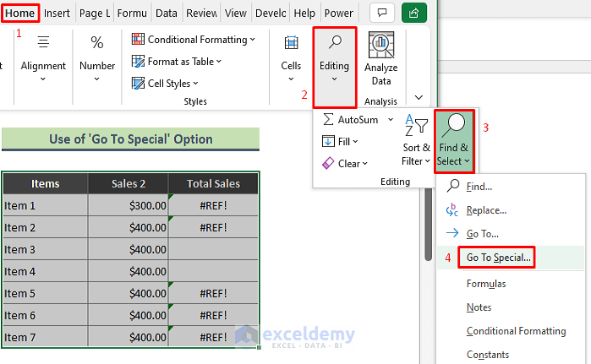Open the Home ribbon tab
Screen dimensions: 591x364
tap(20, 14)
